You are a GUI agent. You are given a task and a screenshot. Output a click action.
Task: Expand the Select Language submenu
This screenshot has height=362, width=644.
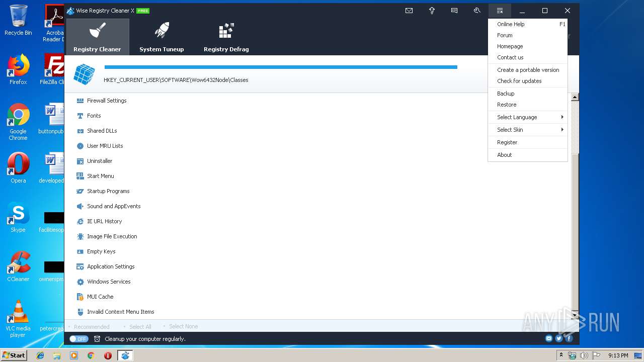tap(528, 117)
